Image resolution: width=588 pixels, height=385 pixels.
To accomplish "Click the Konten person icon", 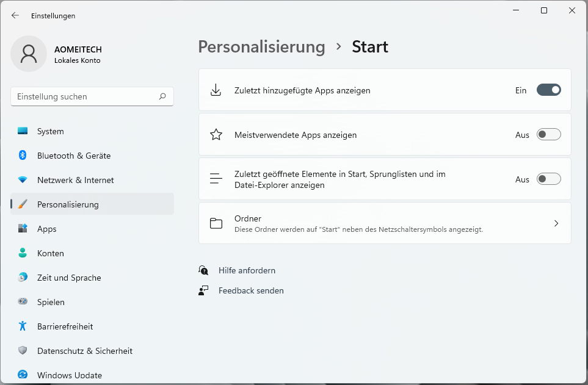I will click(23, 253).
